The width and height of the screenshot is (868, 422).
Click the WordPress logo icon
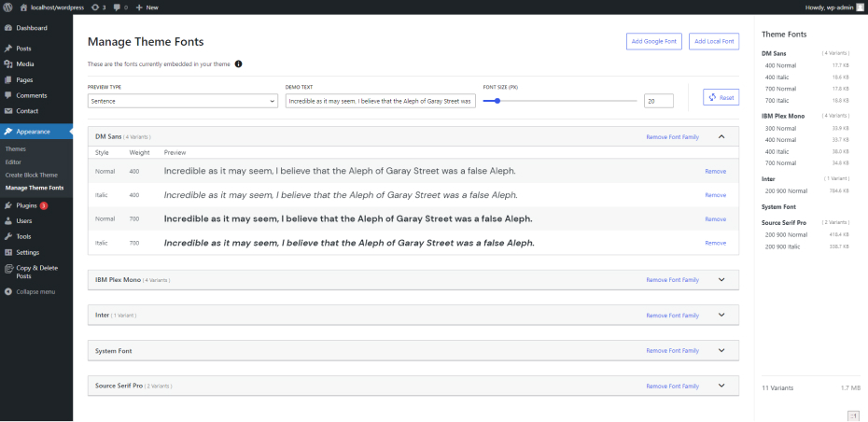click(x=7, y=7)
